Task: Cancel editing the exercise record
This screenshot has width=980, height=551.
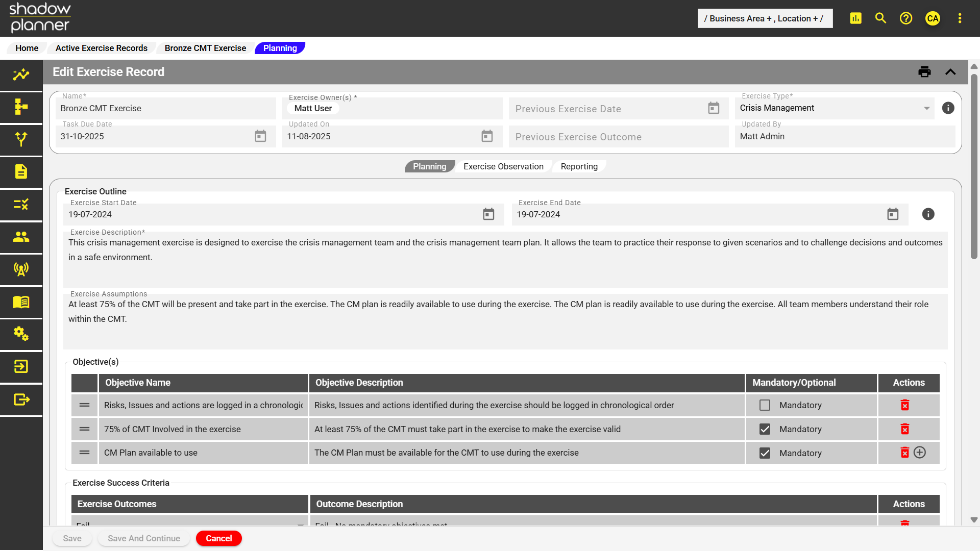Action: pos(218,538)
